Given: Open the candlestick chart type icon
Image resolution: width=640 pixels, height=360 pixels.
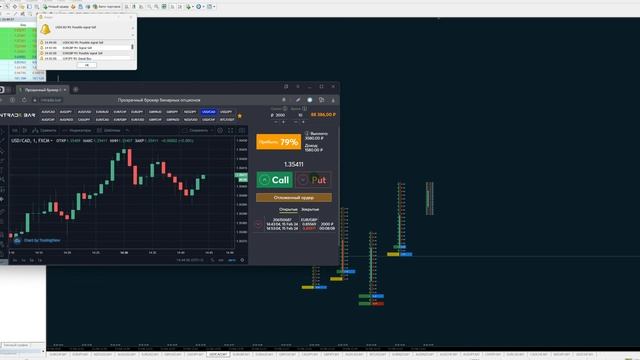Looking at the screenshot, I should [x=24, y=131].
